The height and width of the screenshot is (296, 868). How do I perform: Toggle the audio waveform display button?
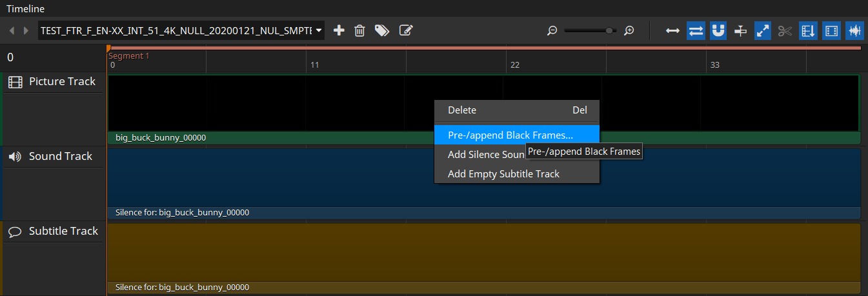[854, 30]
